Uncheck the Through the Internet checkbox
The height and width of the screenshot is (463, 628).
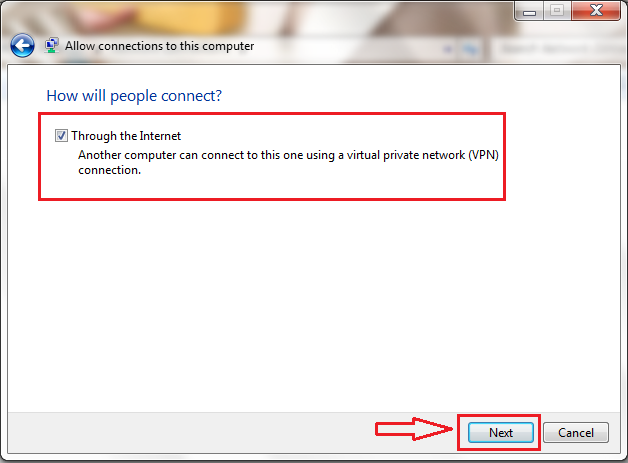pyautogui.click(x=61, y=136)
